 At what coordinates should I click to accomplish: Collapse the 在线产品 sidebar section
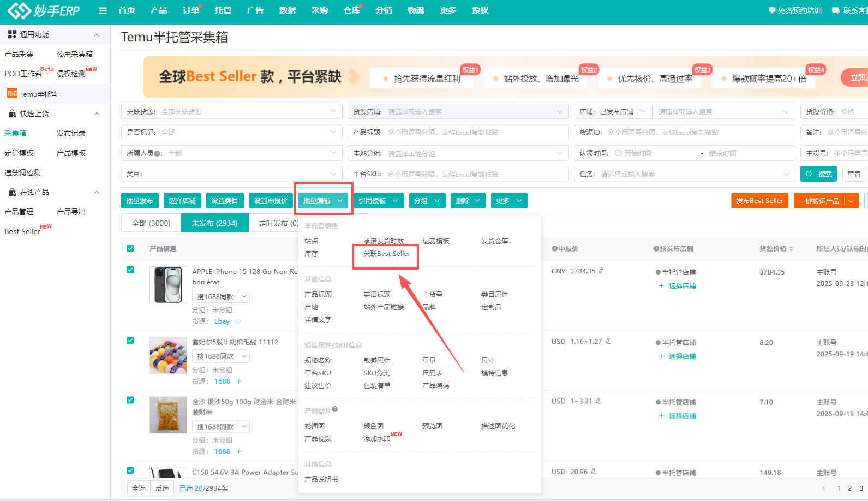click(97, 192)
